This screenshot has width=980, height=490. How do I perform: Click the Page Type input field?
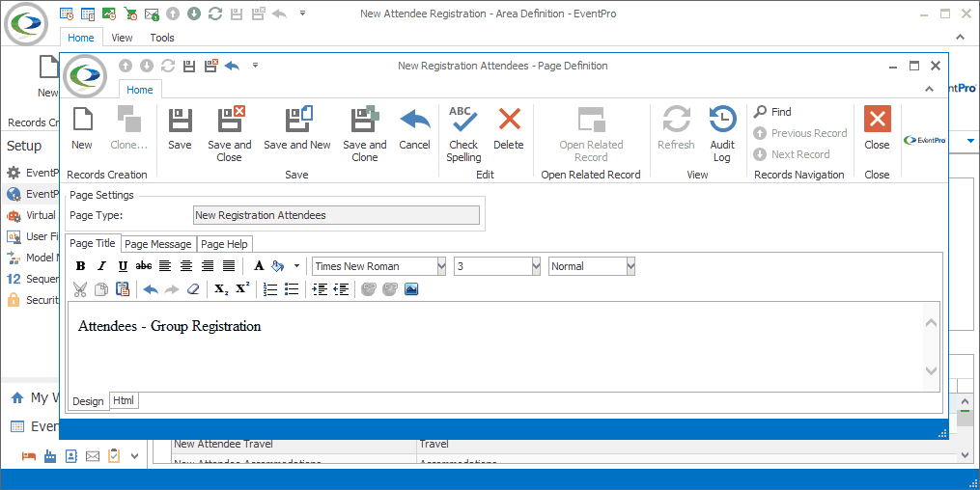pyautogui.click(x=336, y=215)
